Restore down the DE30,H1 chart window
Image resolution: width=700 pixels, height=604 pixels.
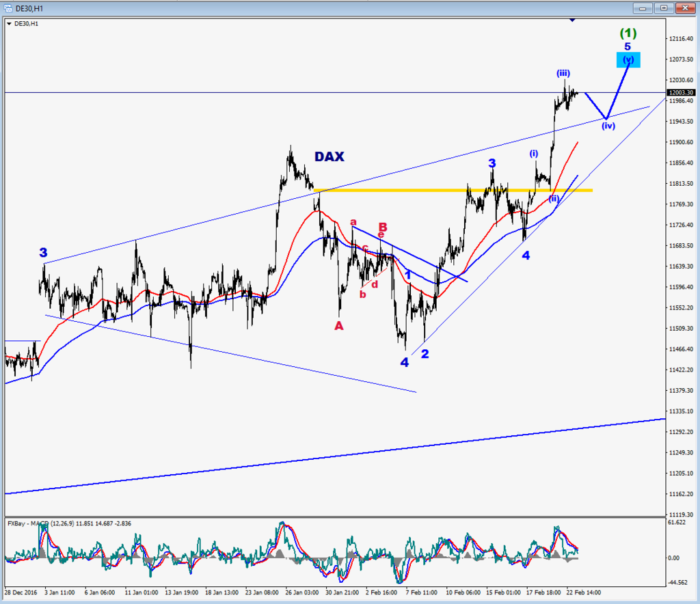click(664, 8)
